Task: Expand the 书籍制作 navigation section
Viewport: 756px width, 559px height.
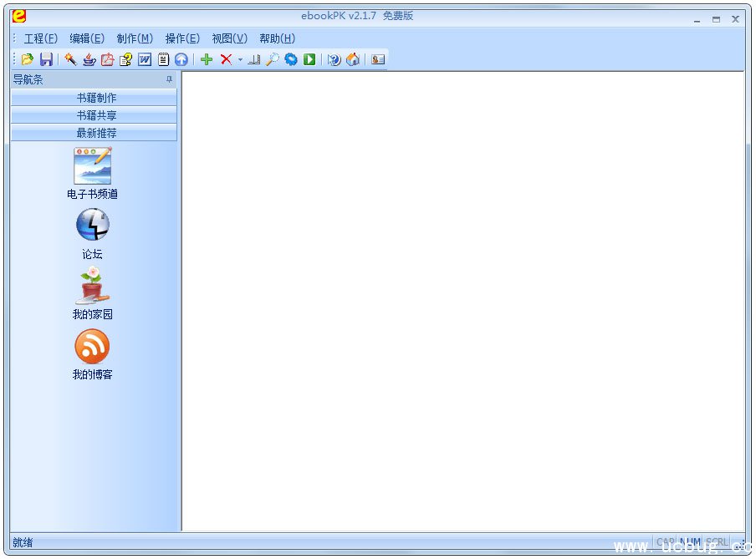Action: click(x=96, y=98)
